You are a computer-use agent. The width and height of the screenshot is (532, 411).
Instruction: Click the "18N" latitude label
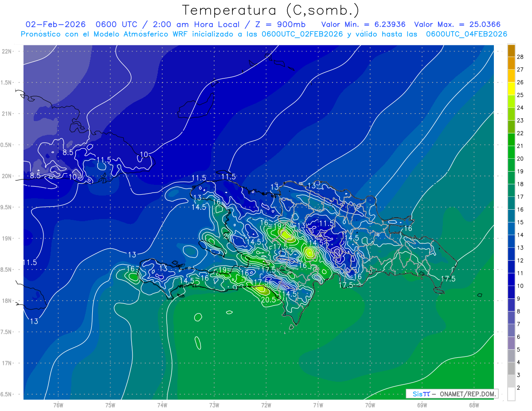tap(7, 301)
